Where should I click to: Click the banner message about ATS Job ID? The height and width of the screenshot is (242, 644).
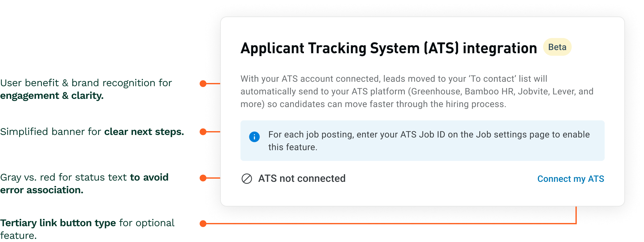coord(429,141)
